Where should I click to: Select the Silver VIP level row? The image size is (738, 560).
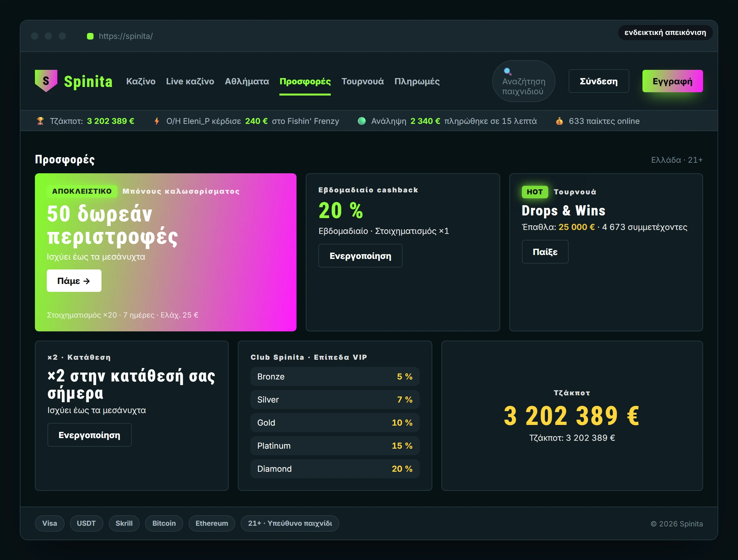coord(335,400)
